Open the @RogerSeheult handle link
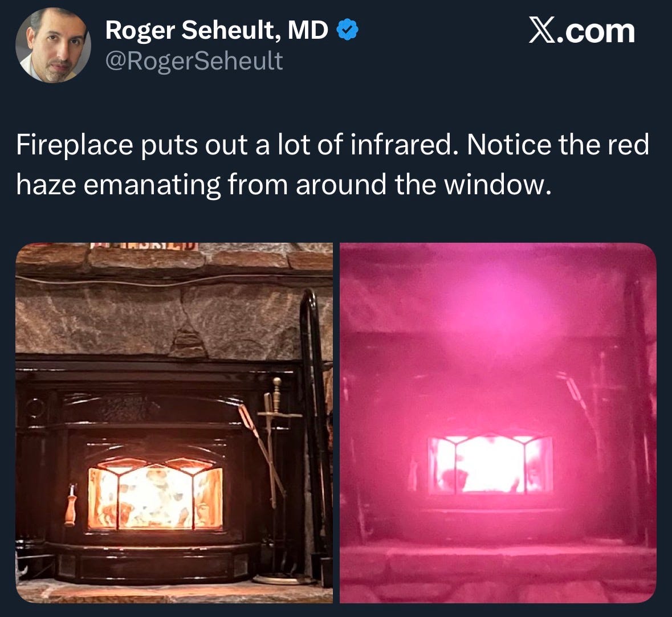 [x=194, y=61]
